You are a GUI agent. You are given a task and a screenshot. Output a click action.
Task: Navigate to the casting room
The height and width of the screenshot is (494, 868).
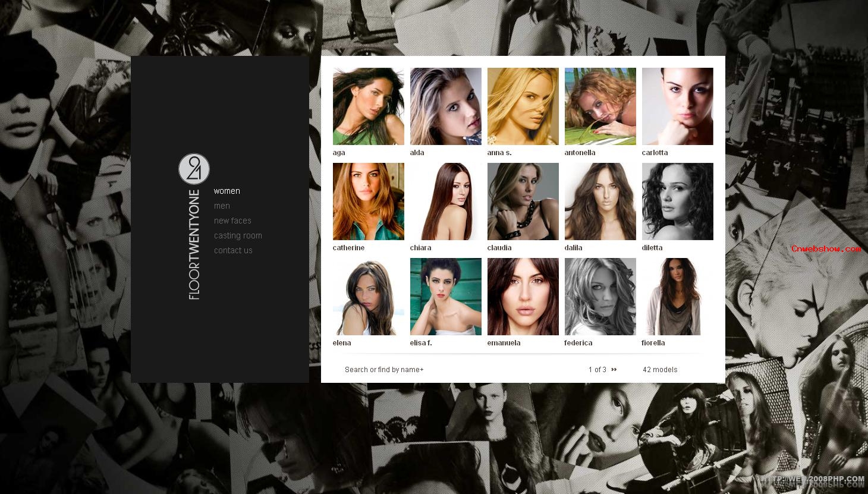pyautogui.click(x=238, y=235)
